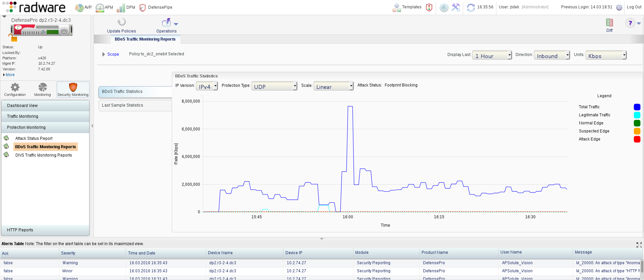Sort alerts by Device Name column
The image size is (644, 280).
(245, 253)
